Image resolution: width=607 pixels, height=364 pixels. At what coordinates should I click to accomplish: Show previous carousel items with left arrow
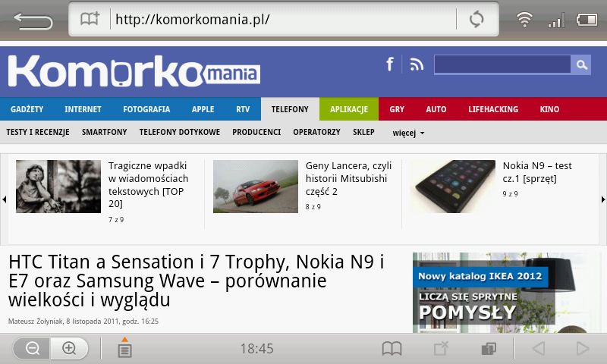pos(5,199)
